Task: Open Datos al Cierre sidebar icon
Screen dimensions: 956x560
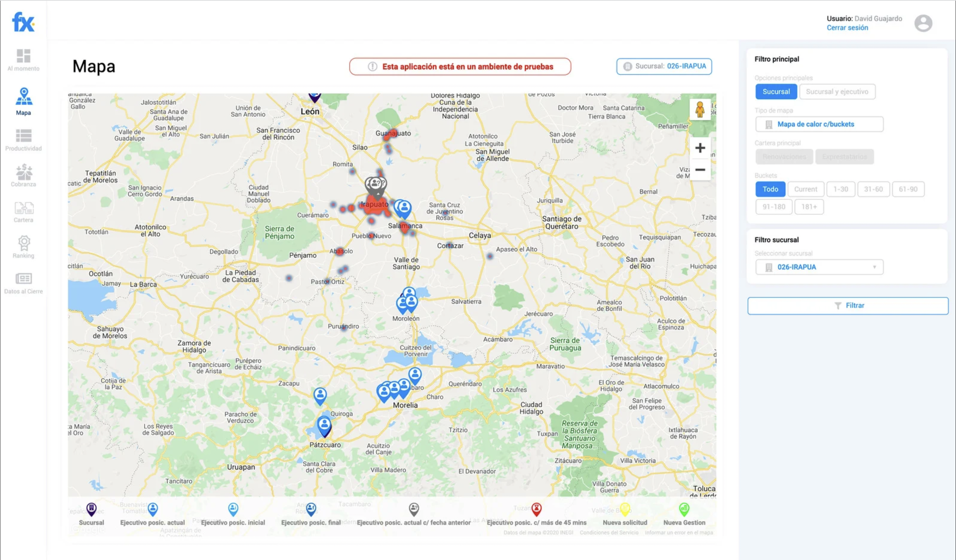Action: pos(24,279)
